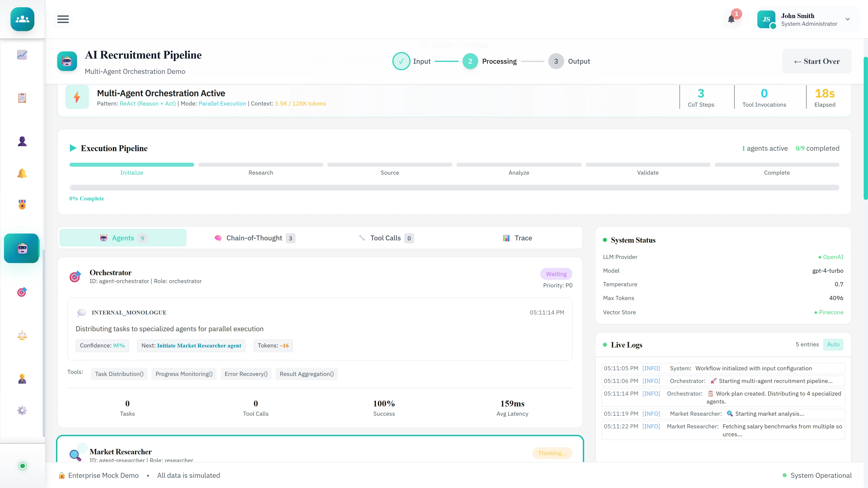The image size is (868, 488).
Task: Click the Task Distribution() tool chip
Action: coord(119,374)
